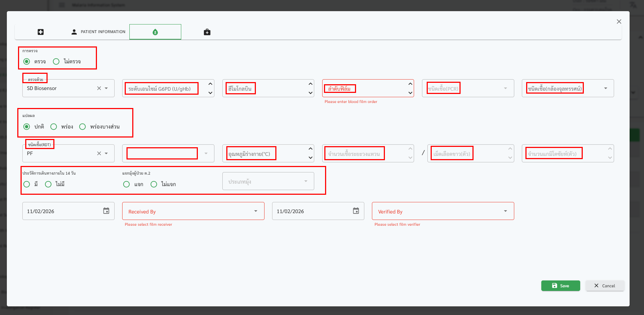Choose แจก radio option
Image resolution: width=644 pixels, height=315 pixels.
click(x=126, y=184)
